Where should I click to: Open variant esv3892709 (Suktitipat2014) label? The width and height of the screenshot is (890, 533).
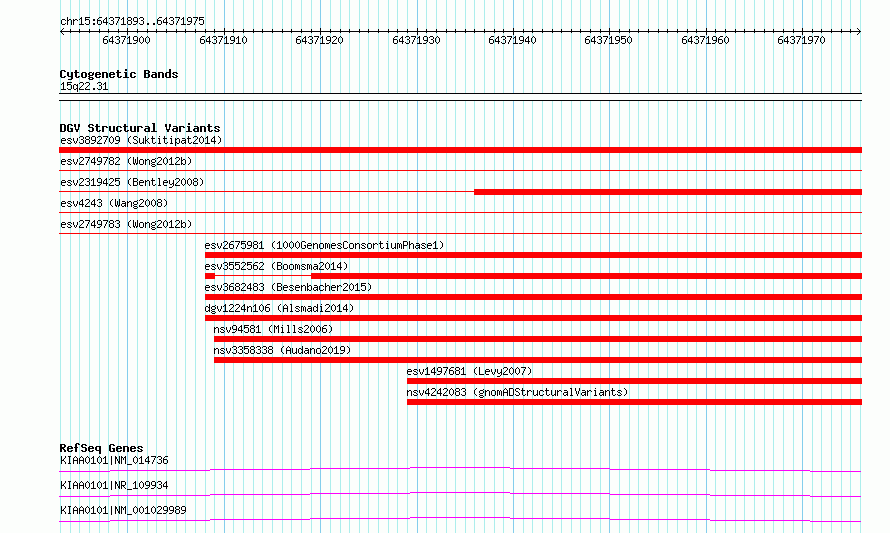(x=141, y=140)
